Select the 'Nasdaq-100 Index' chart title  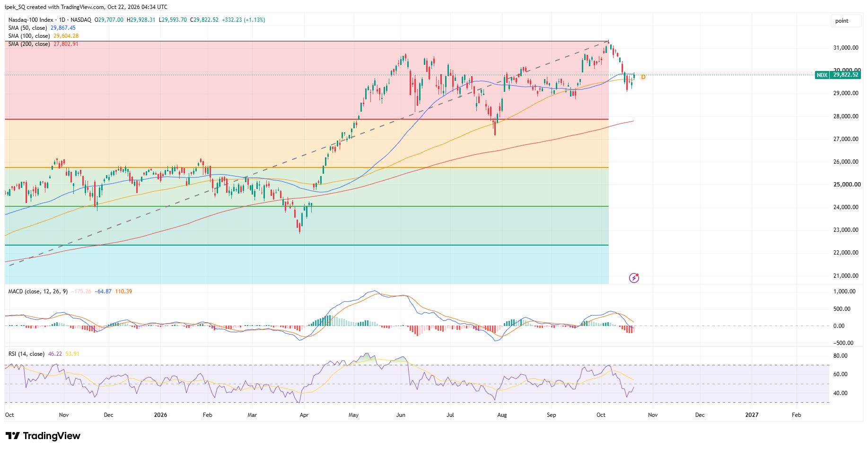[x=31, y=20]
